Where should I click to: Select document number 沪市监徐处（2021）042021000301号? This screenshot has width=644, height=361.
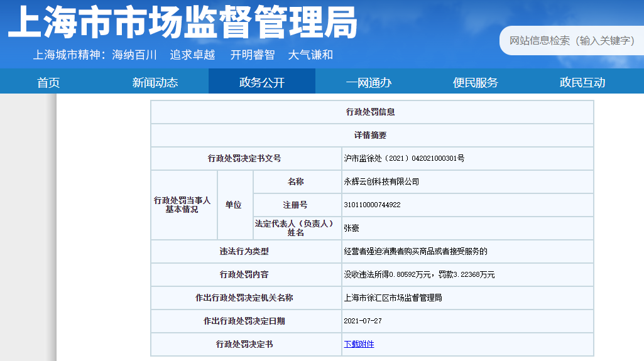[404, 158]
